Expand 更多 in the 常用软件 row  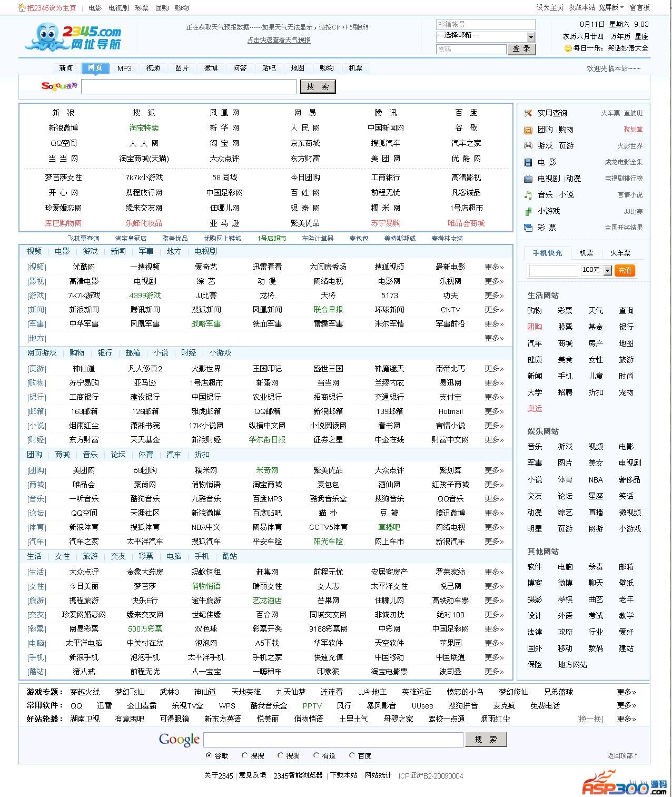point(626,706)
